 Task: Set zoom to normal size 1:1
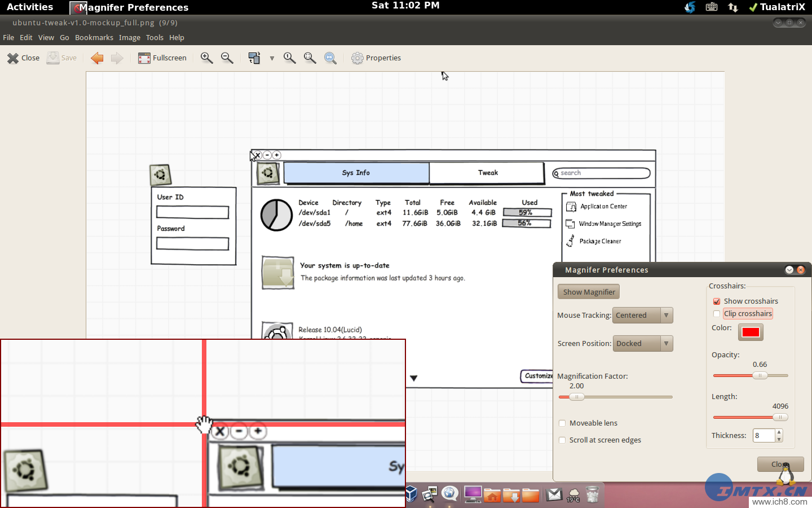click(290, 58)
